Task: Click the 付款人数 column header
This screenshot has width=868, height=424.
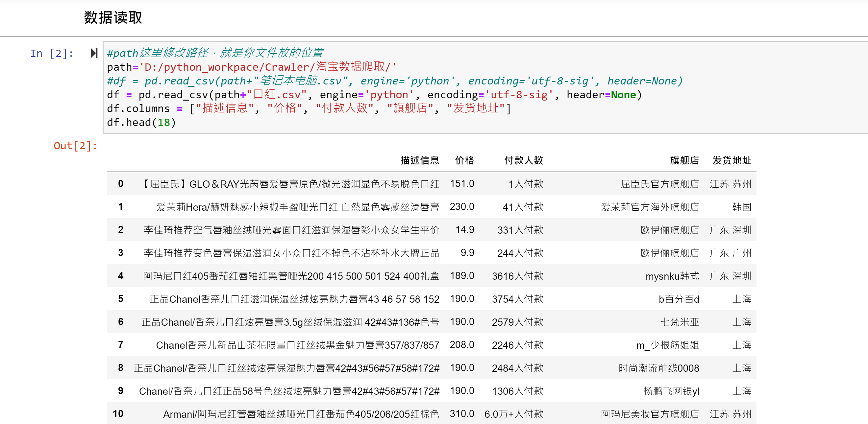Action: (x=523, y=160)
